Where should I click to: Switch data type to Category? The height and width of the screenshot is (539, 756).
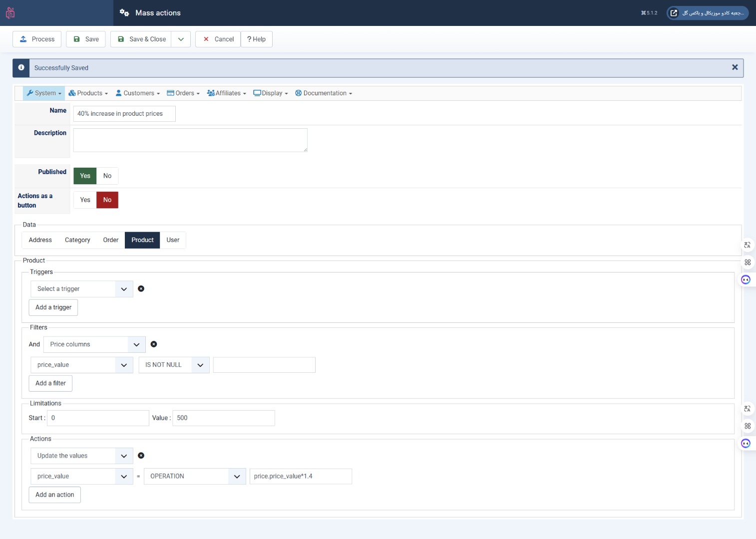click(77, 240)
